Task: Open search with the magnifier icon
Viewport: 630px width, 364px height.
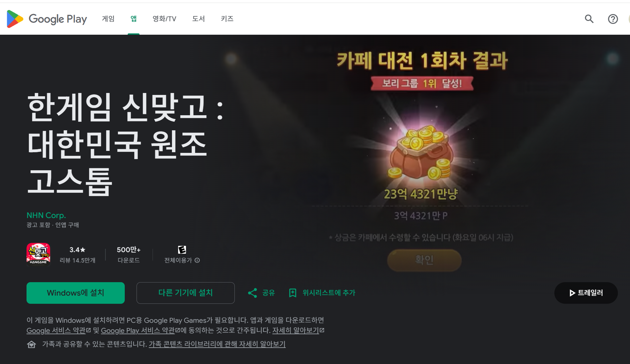Action: (x=589, y=19)
